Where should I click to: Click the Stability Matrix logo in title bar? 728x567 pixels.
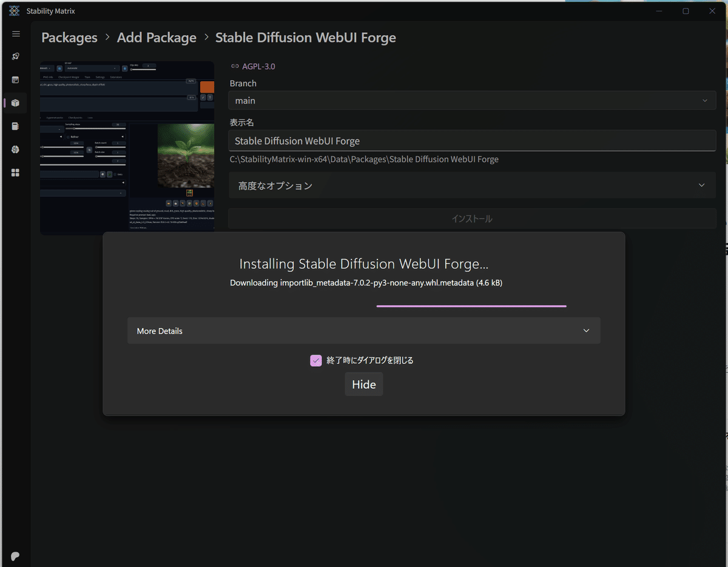[x=13, y=10]
